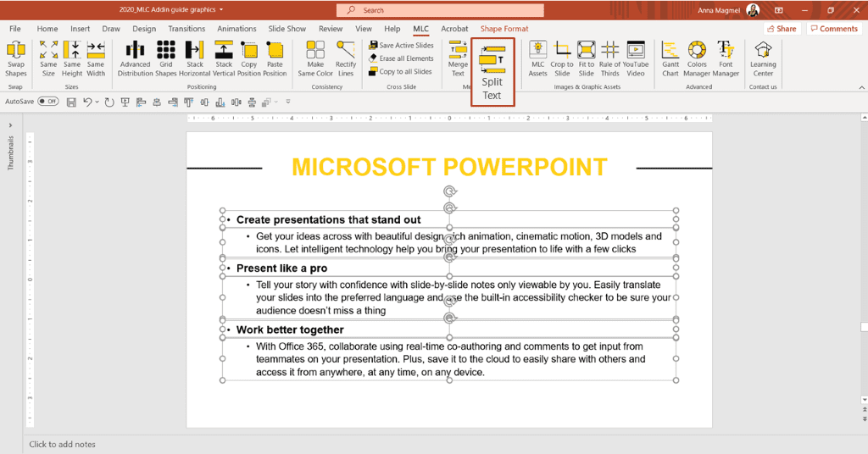Select Stack Horizontal in Positioning
Image resolution: width=868 pixels, height=454 pixels.
[x=195, y=58]
